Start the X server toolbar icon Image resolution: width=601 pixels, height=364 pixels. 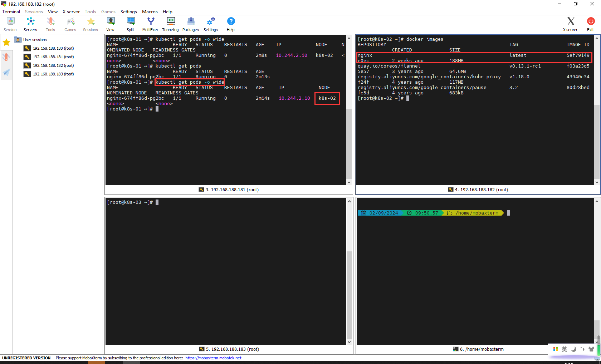[571, 24]
